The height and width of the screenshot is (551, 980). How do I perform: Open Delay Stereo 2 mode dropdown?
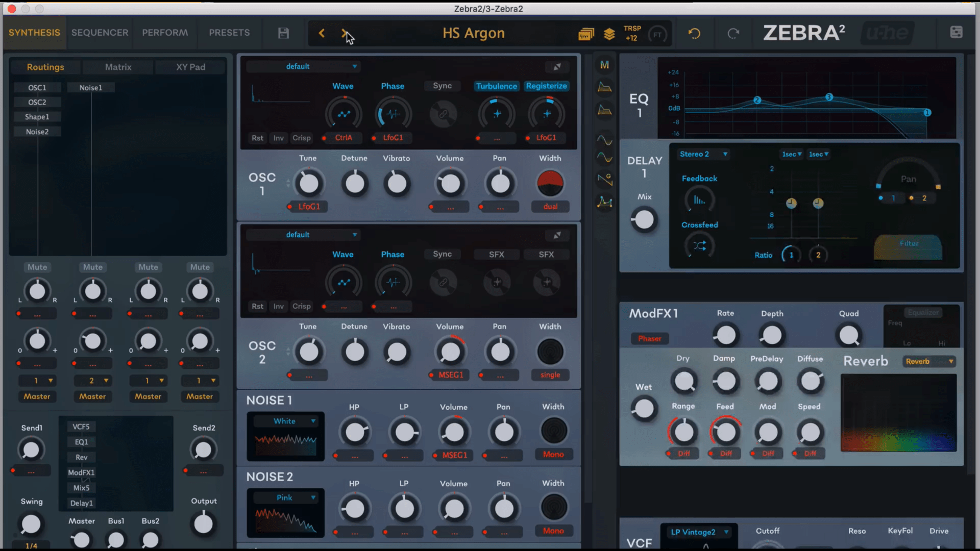click(703, 154)
